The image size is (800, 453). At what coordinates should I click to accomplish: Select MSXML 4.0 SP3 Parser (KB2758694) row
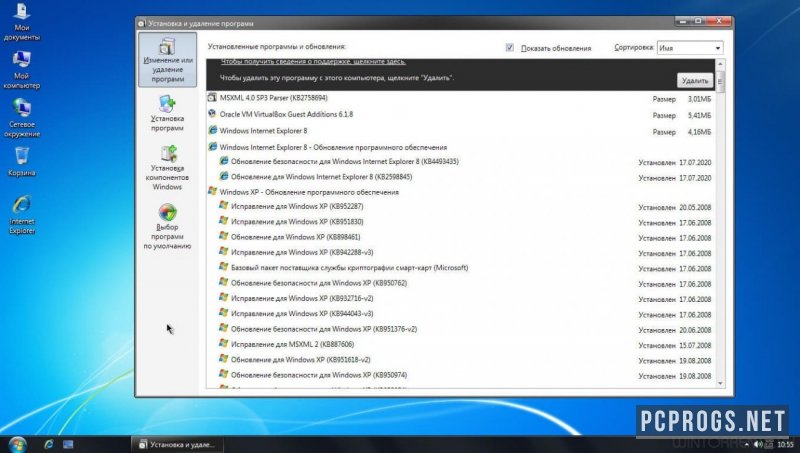point(461,98)
